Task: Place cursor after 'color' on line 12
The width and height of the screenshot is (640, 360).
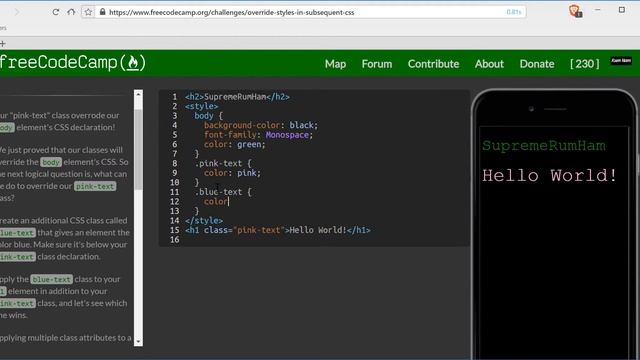Action: tap(228, 202)
